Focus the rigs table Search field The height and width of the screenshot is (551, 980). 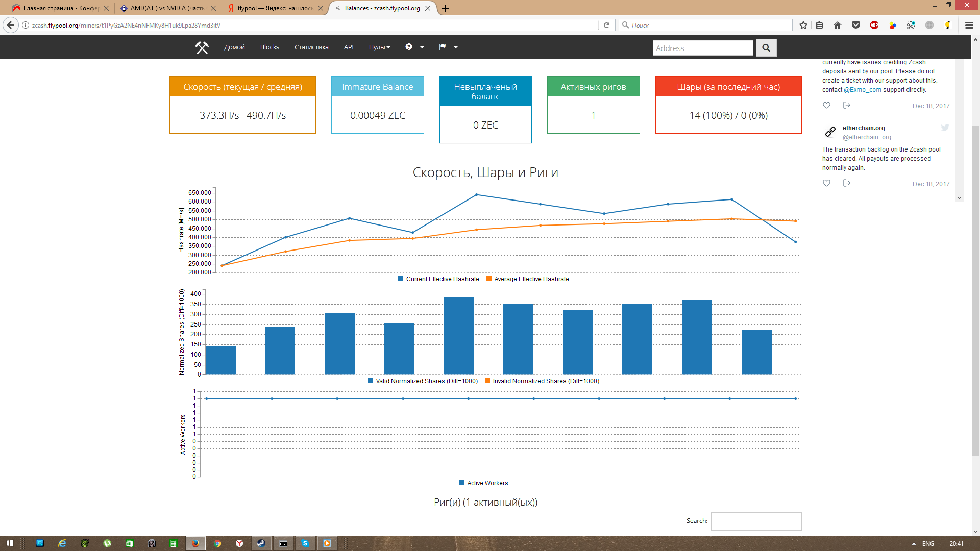[756, 521]
